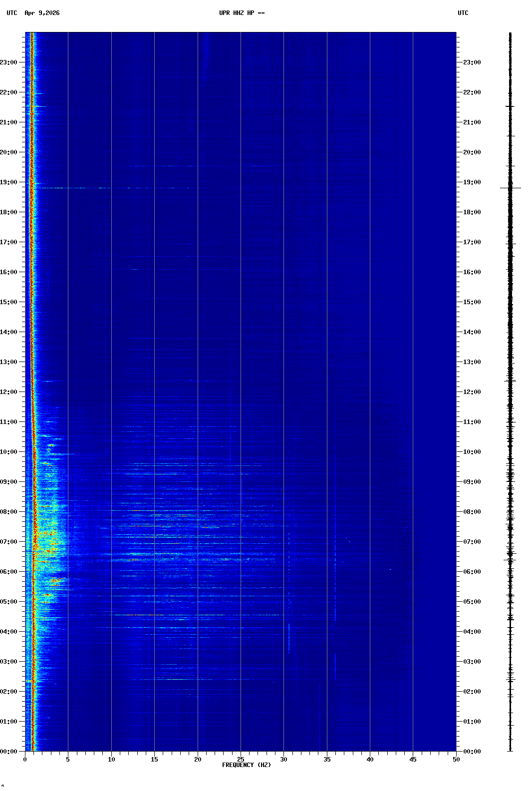Select the 5 Hz frequency axis label
Screen dimensions: 532x791
pyautogui.click(x=68, y=760)
